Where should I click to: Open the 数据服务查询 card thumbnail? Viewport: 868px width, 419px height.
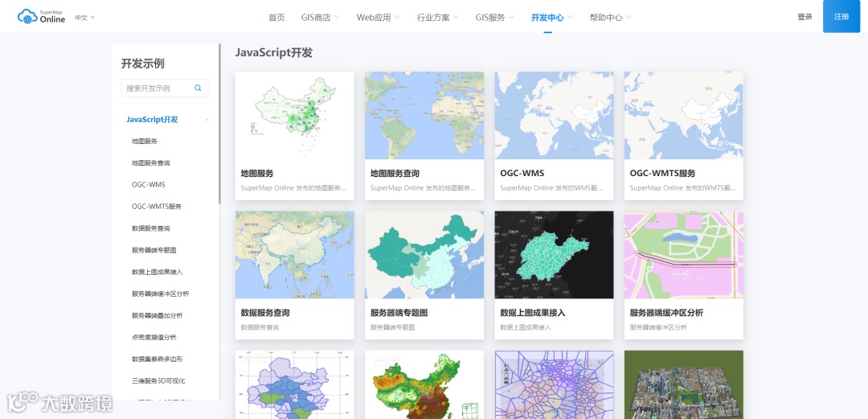point(294,255)
